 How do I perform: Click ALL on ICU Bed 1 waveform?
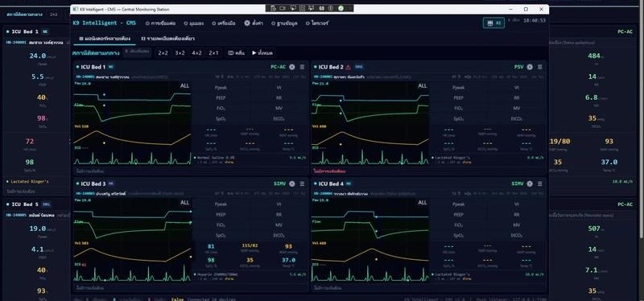(x=185, y=86)
